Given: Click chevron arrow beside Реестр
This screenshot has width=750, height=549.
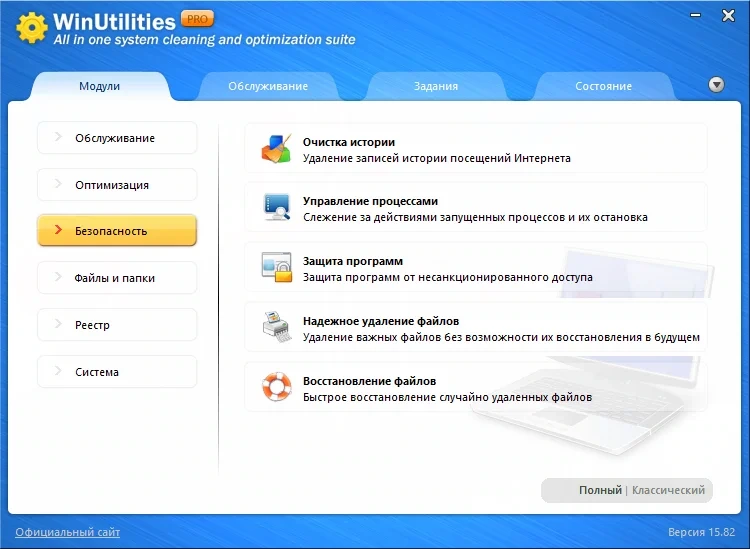Looking at the screenshot, I should [x=58, y=324].
